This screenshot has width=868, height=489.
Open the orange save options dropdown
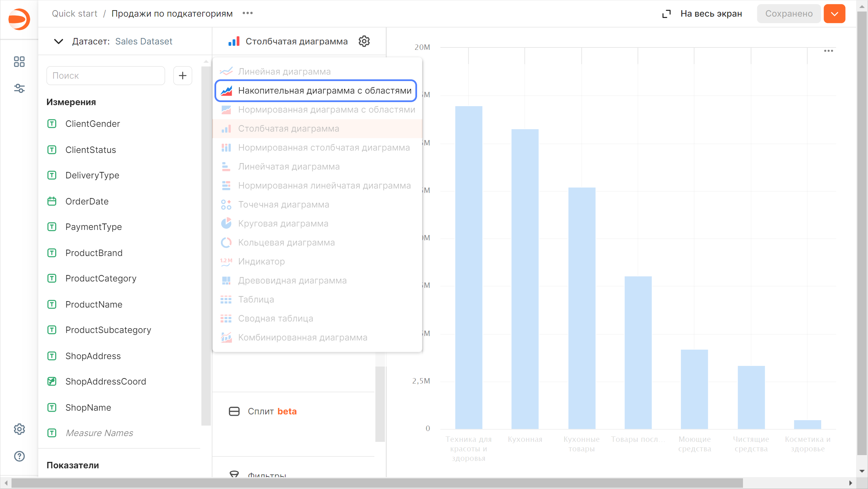coord(834,14)
